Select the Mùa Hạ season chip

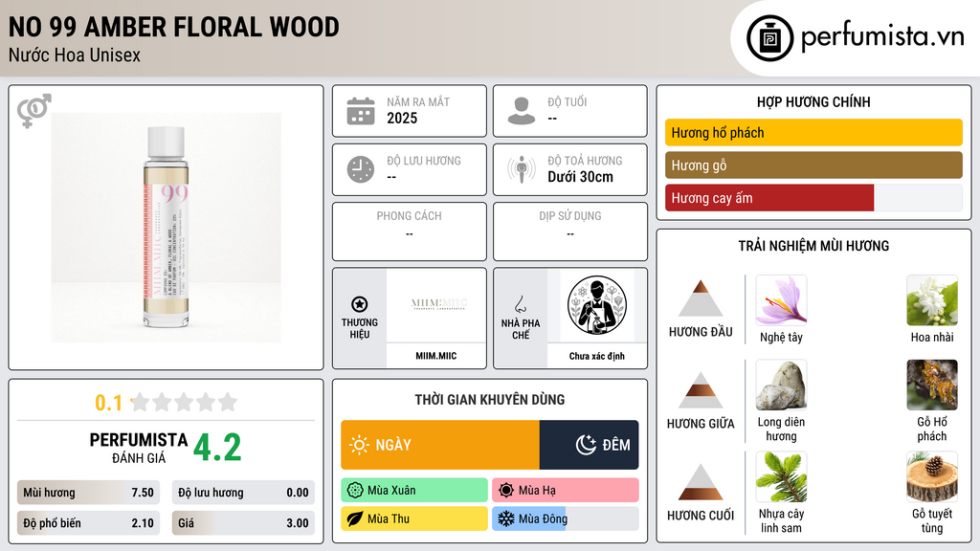click(x=566, y=491)
